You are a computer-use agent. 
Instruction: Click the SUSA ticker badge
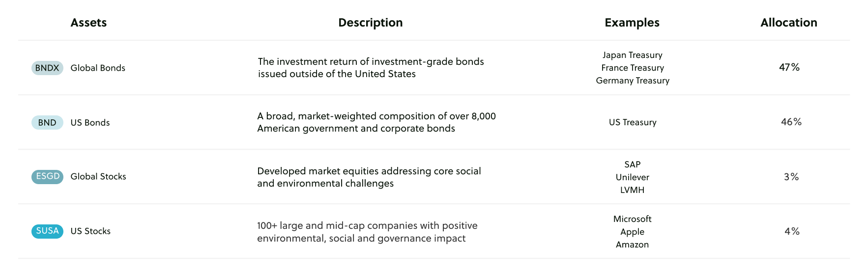pos(47,231)
